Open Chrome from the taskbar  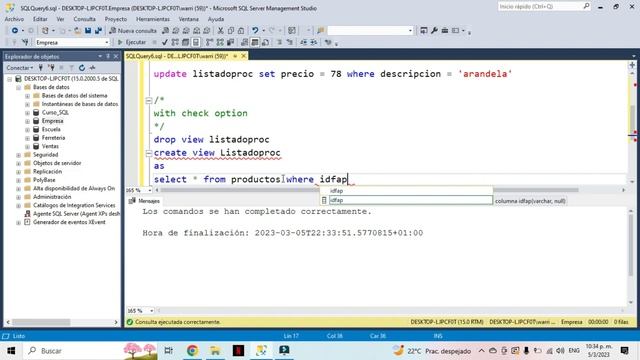click(x=192, y=351)
